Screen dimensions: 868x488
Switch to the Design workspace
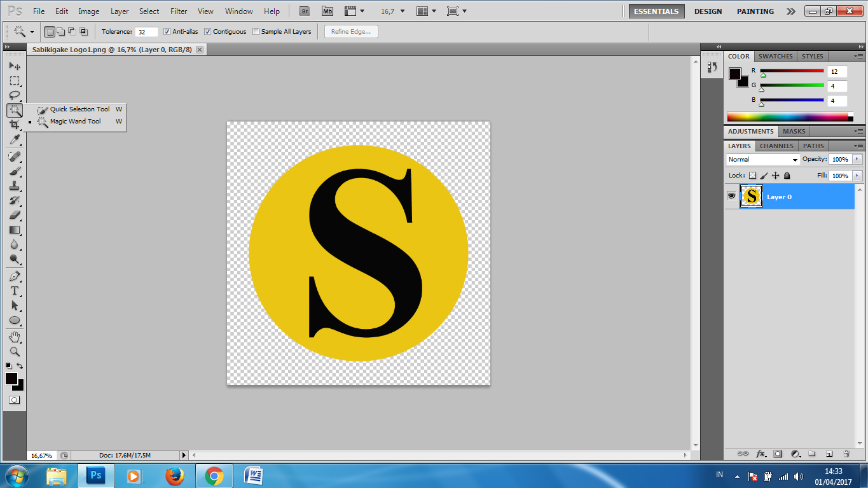708,11
